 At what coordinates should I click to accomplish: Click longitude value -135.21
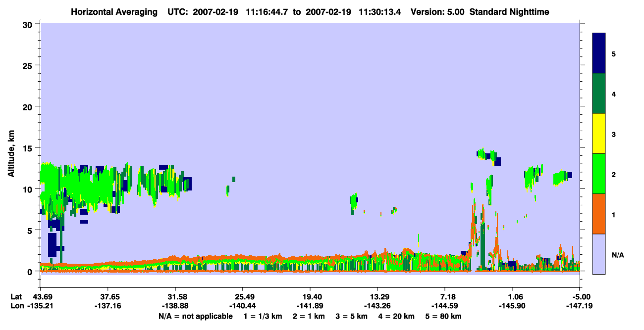coord(41,306)
